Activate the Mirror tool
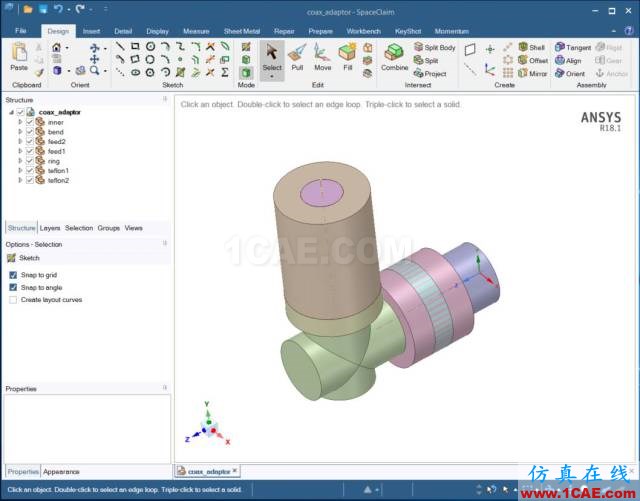640x501 pixels. click(x=533, y=73)
